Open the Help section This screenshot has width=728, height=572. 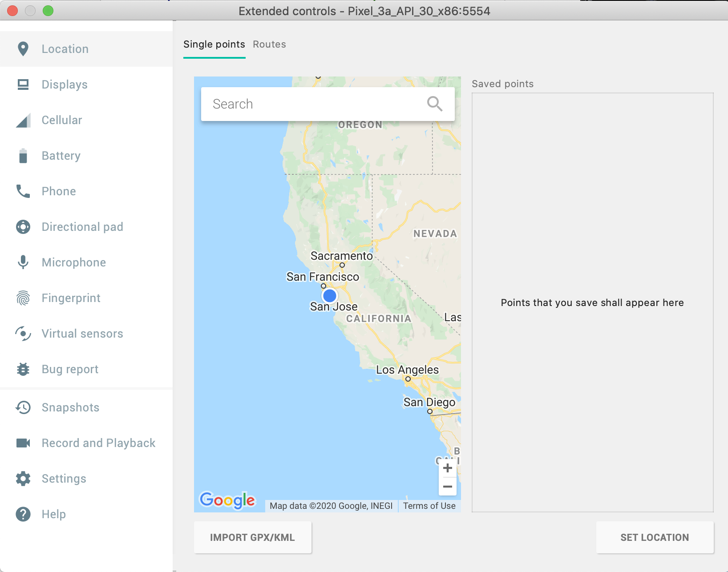pyautogui.click(x=53, y=514)
